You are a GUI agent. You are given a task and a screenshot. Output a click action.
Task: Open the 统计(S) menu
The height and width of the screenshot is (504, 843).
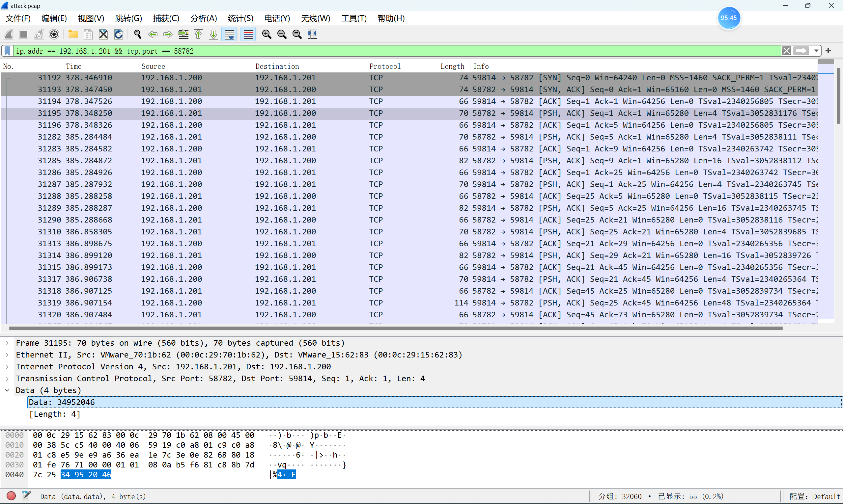point(240,18)
